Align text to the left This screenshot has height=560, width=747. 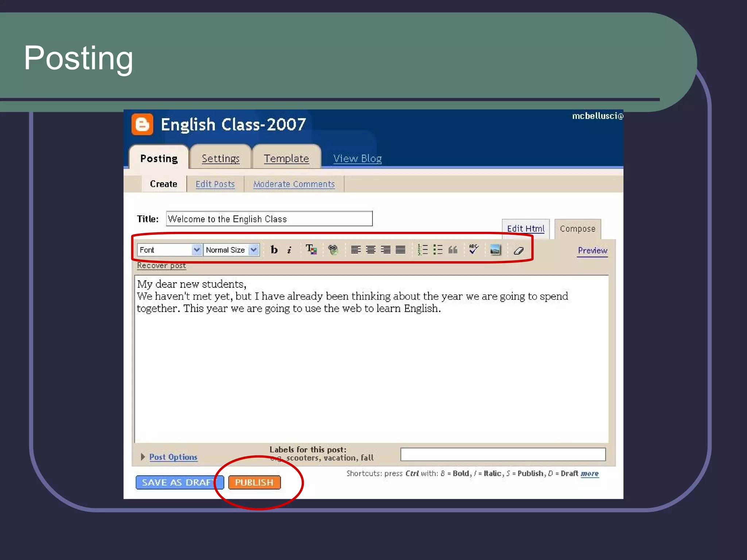[x=356, y=250]
